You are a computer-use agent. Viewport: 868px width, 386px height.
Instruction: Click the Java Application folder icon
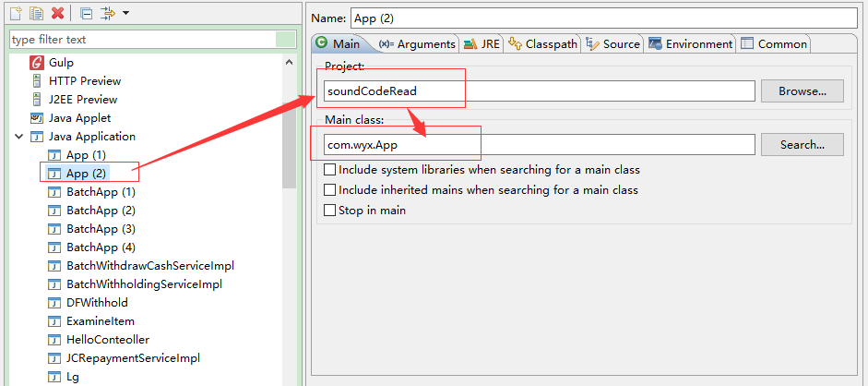click(37, 137)
